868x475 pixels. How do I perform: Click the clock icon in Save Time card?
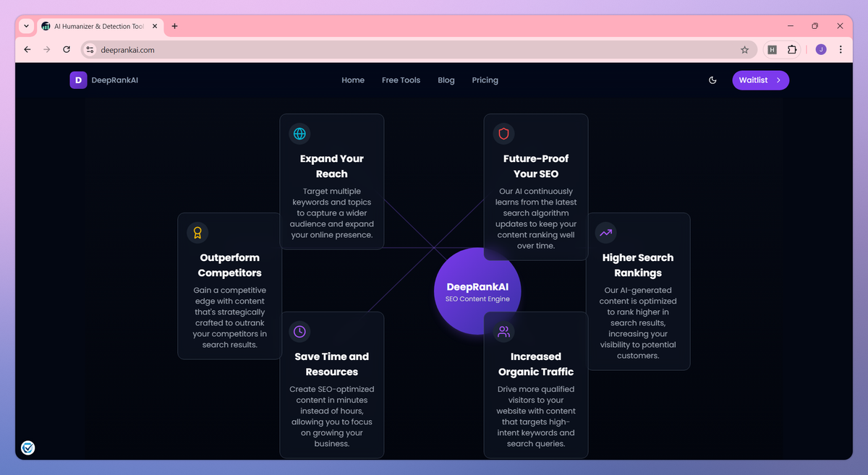pyautogui.click(x=299, y=332)
